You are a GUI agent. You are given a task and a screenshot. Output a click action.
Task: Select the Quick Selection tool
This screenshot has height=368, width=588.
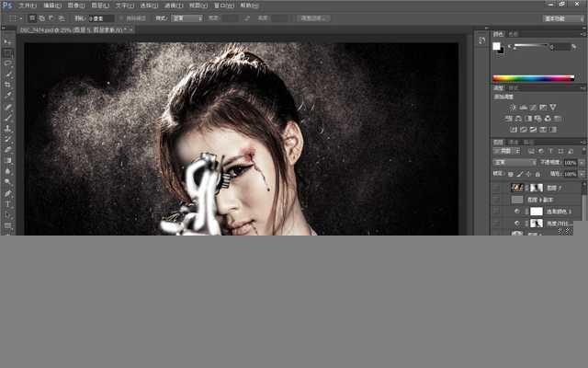click(7, 75)
